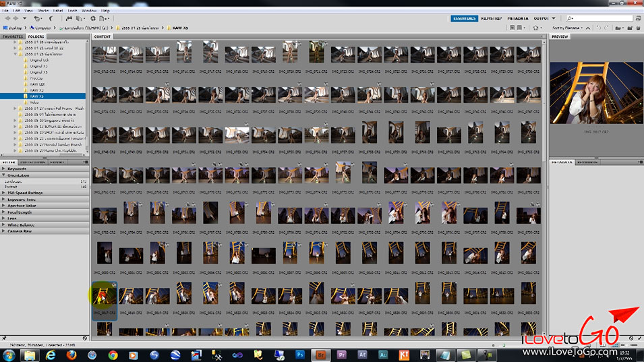Select the highlighted thumbnail IMG_0817.CR2

coord(105,301)
